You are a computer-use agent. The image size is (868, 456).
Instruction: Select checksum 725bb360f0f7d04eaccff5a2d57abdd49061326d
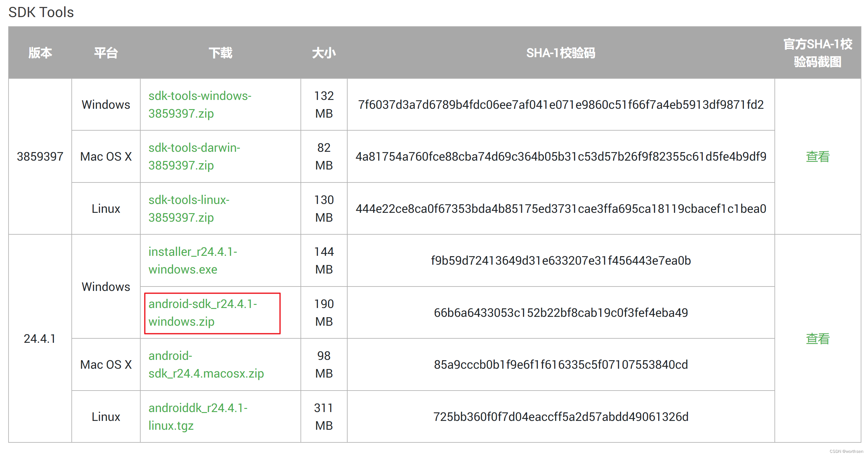(561, 417)
